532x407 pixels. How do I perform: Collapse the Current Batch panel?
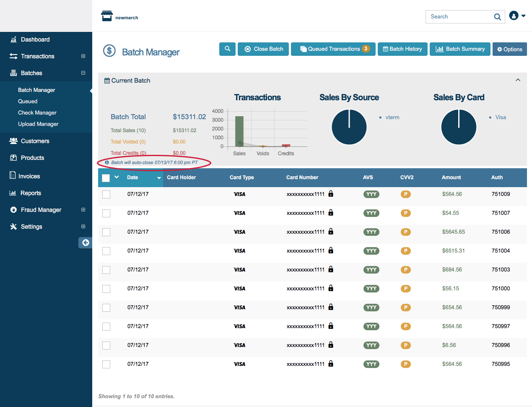(x=518, y=80)
